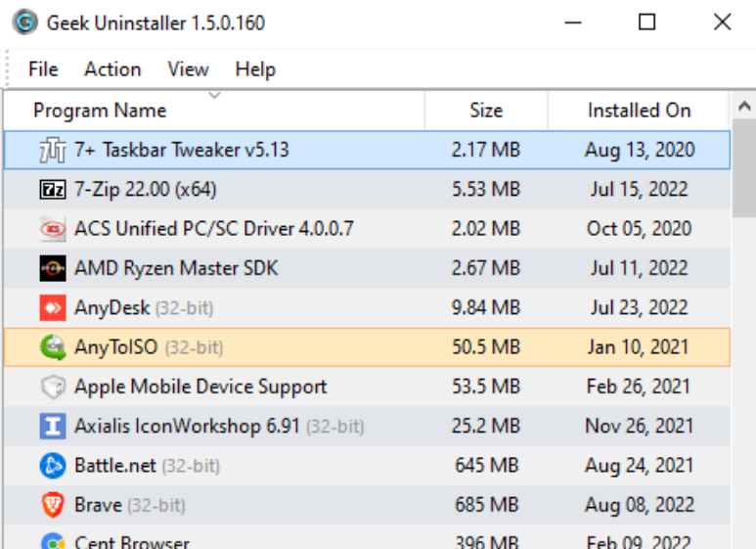This screenshot has height=549, width=756.
Task: Click the 7-Zip program icon
Action: (x=53, y=190)
